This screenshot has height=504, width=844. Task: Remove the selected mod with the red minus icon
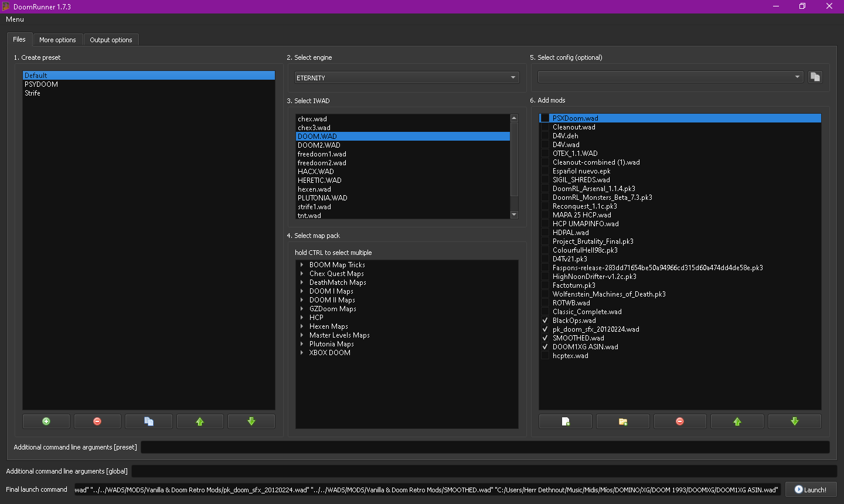(680, 421)
